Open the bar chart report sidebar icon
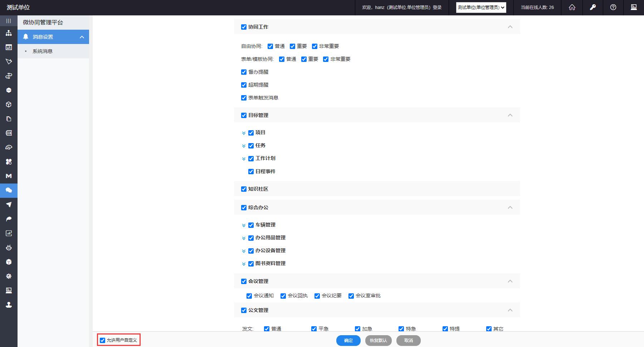The image size is (644, 347). tap(9, 233)
